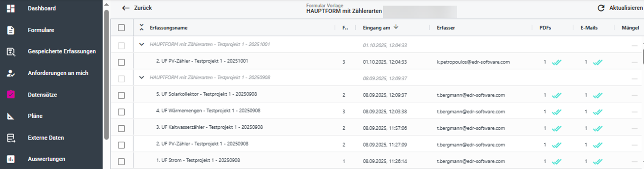
Task: Collapse the HAUPTFORM Testprojekt 1 - 20251001 group
Action: (x=142, y=44)
